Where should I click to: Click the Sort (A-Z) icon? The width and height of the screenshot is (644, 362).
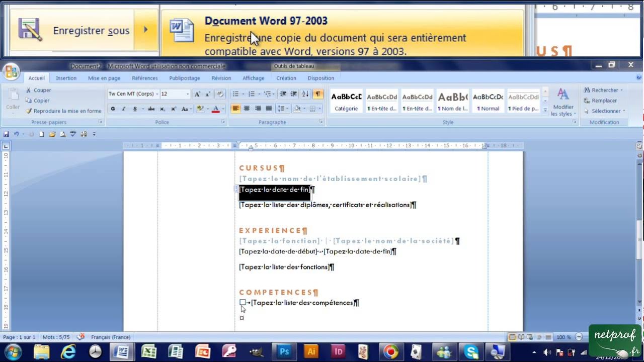coord(305,94)
